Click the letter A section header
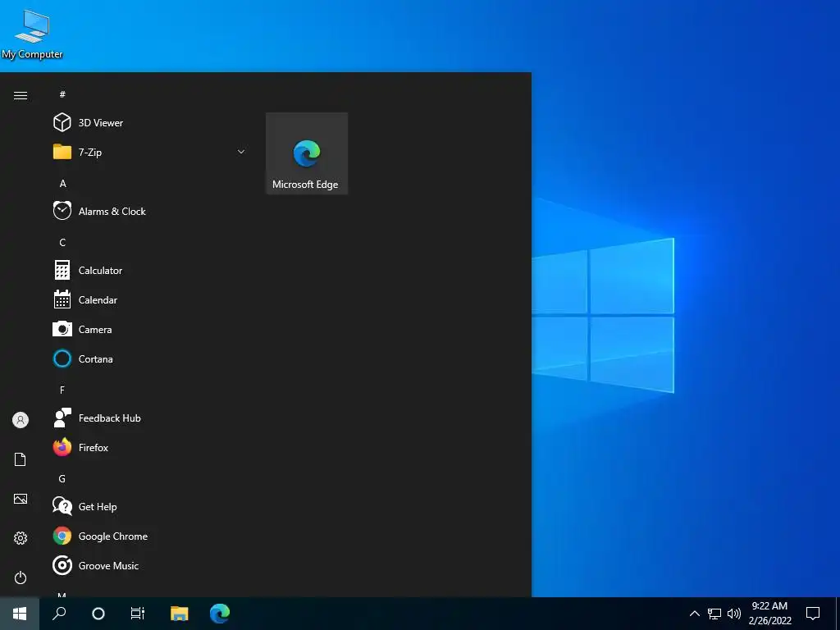 click(x=62, y=183)
